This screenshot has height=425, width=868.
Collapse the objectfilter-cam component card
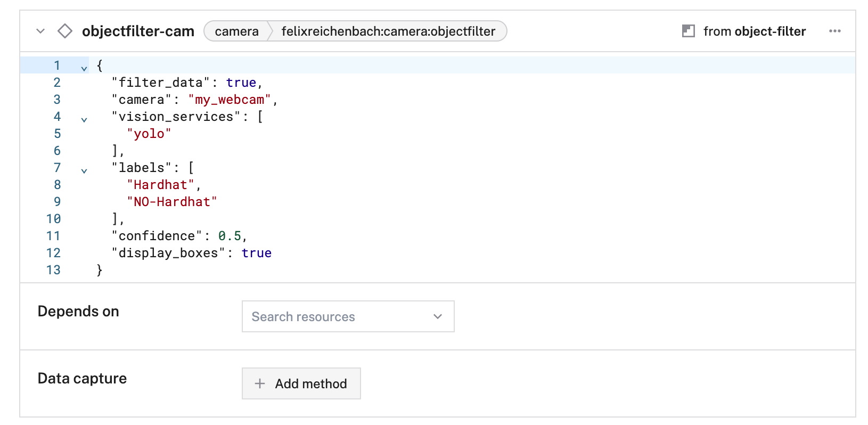click(40, 31)
